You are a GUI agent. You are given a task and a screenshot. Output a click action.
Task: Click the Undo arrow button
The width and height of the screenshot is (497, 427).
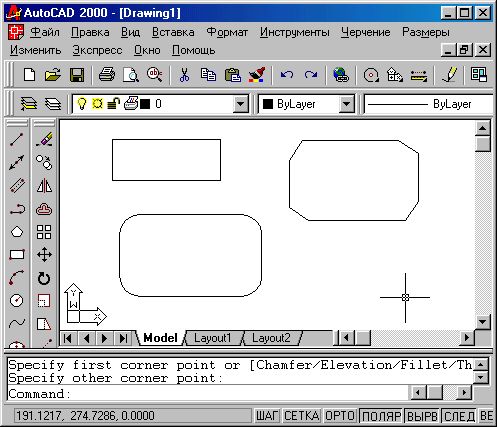click(287, 75)
